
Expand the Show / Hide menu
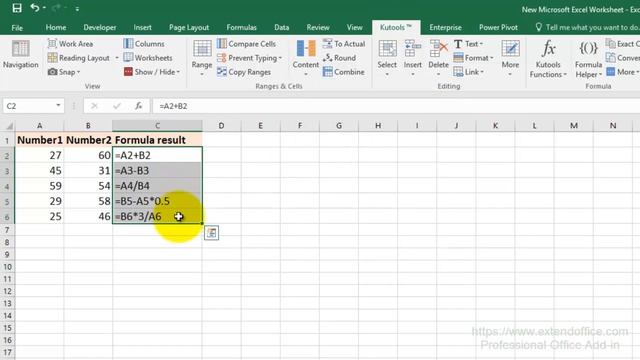(x=152, y=72)
